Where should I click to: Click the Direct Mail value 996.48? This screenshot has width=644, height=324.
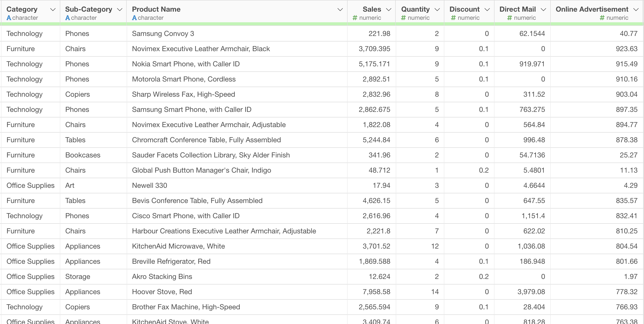(x=534, y=140)
